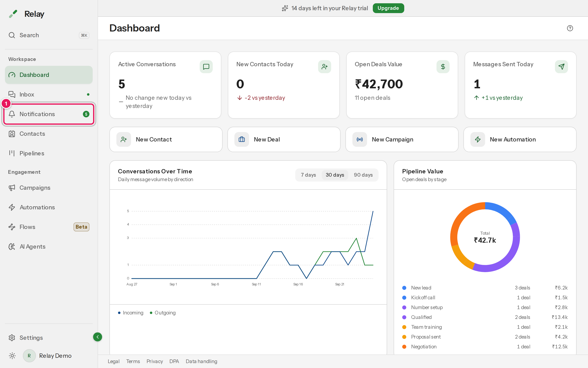Click the Upgrade button
The width and height of the screenshot is (588, 368).
point(388,8)
